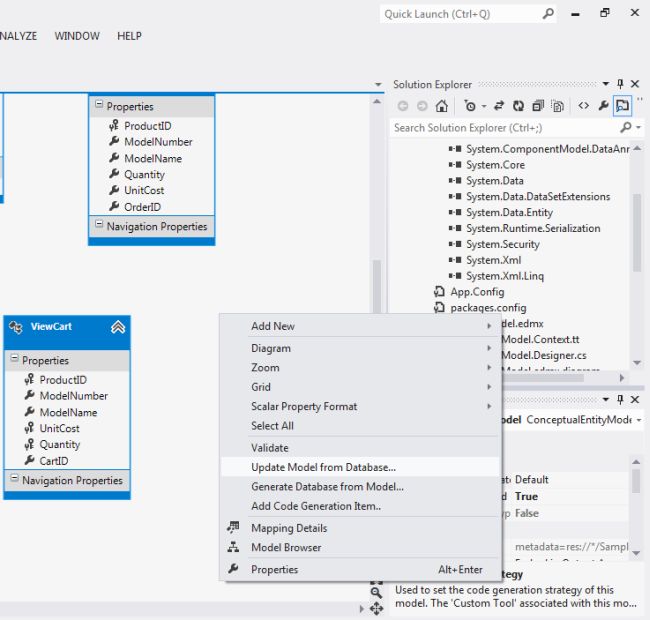650x620 pixels.
Task: Toggle Preview Selected Items icon
Action: click(622, 106)
